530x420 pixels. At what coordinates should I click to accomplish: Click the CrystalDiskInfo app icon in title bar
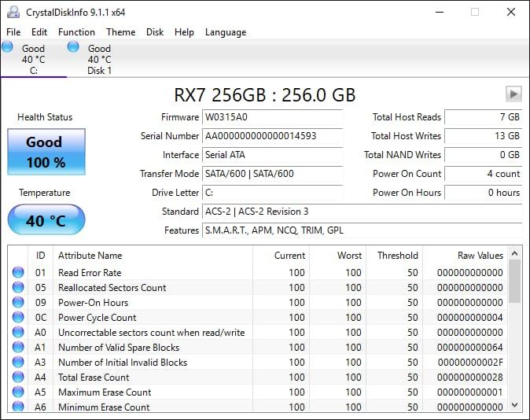[13, 12]
